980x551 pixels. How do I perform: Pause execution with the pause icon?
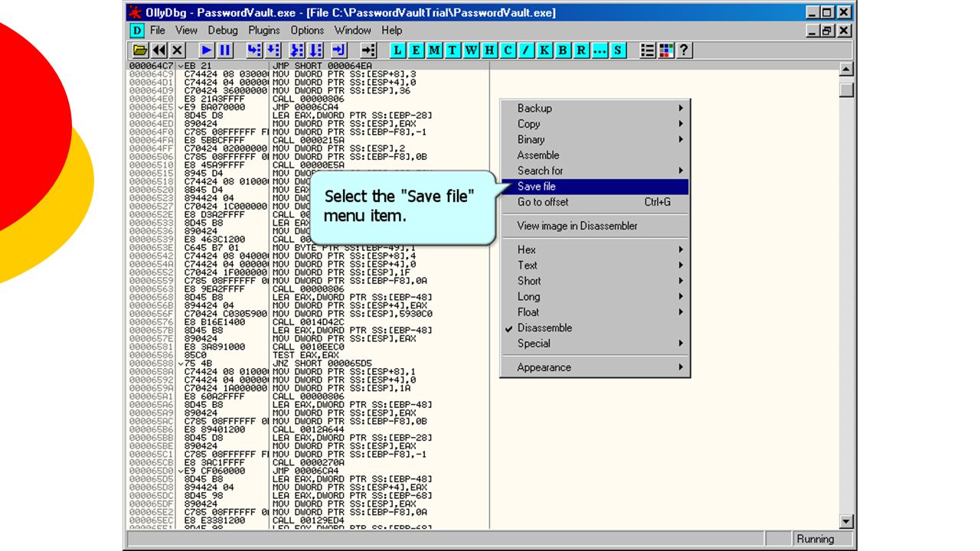(225, 51)
